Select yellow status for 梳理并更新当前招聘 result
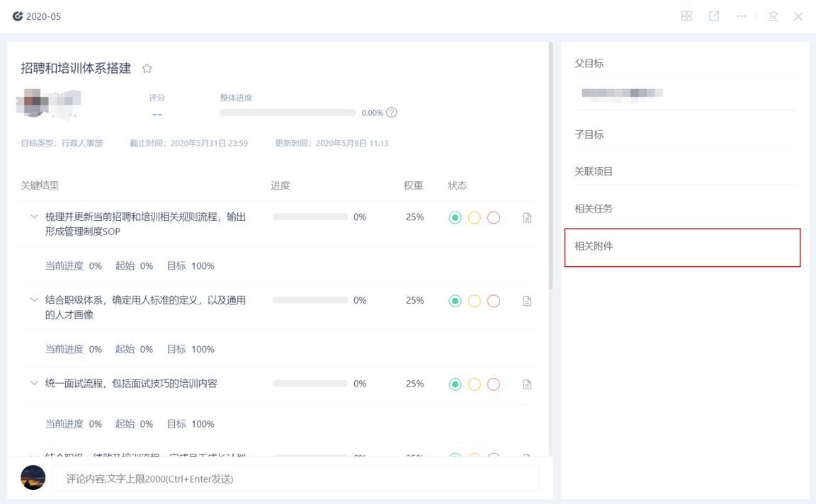Viewport: 816px width, 504px height. coord(474,217)
